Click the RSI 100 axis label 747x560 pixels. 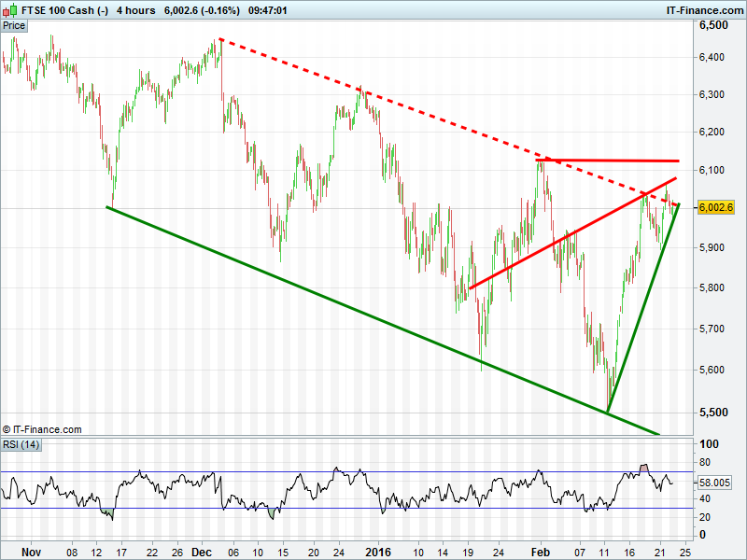point(709,444)
